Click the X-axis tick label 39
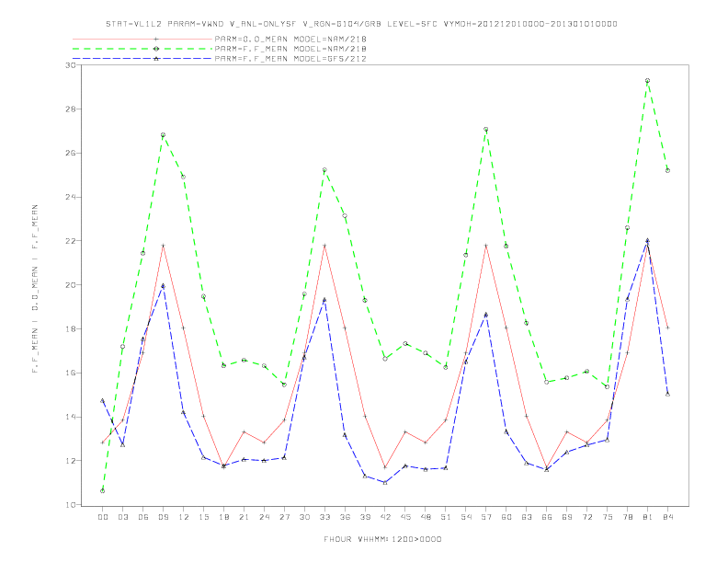This screenshot has height=563, width=728. [x=365, y=517]
